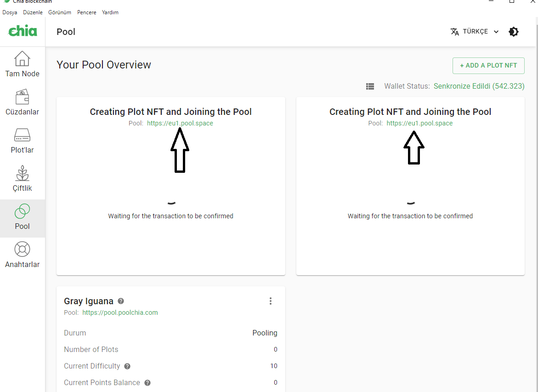Screen dimensions: 538x392
Task: Click help icon beside Current Points Balance
Action: tap(147, 383)
